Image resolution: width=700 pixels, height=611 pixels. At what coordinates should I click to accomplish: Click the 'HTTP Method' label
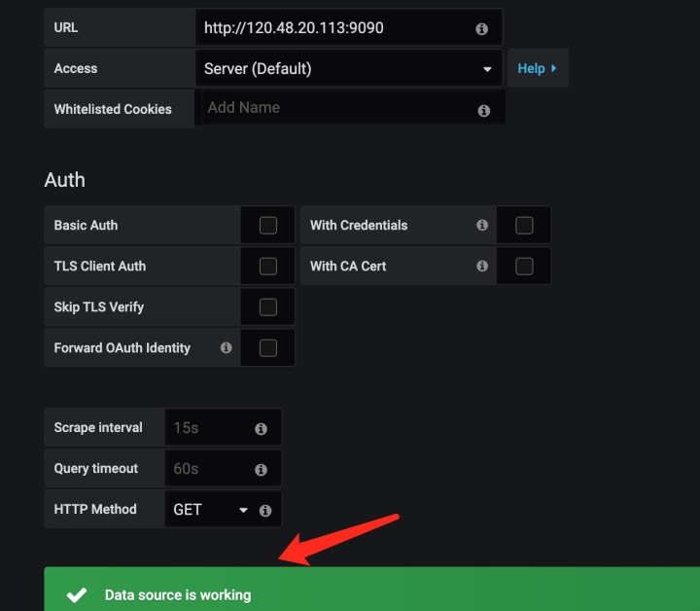tap(95, 509)
